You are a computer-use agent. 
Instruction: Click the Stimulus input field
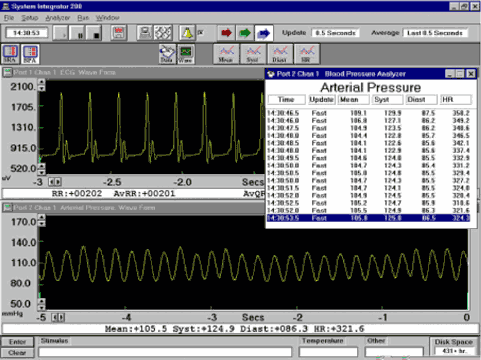tap(165, 352)
